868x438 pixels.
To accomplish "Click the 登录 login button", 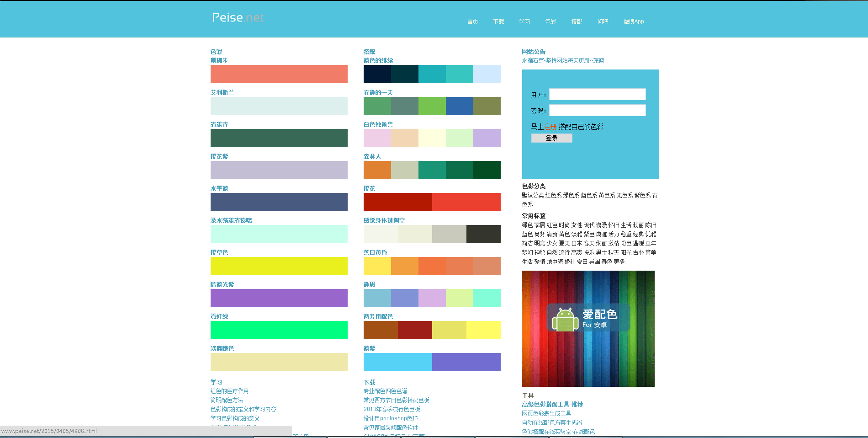I will 551,138.
